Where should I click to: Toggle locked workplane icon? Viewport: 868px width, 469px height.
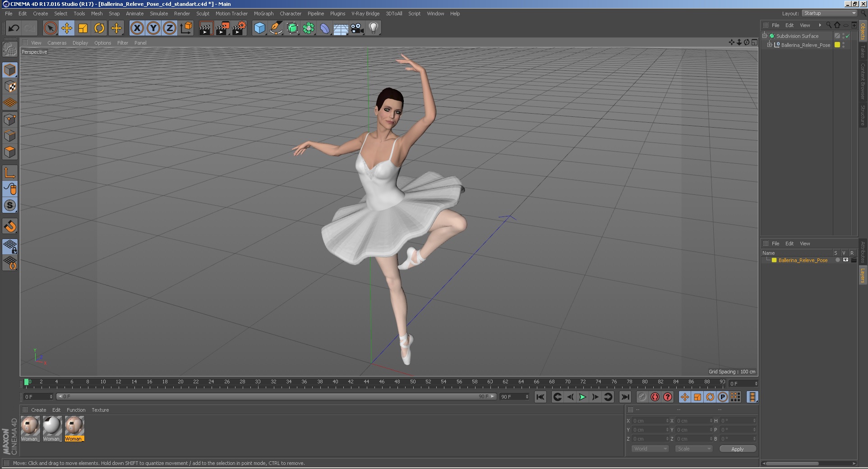coord(10,247)
